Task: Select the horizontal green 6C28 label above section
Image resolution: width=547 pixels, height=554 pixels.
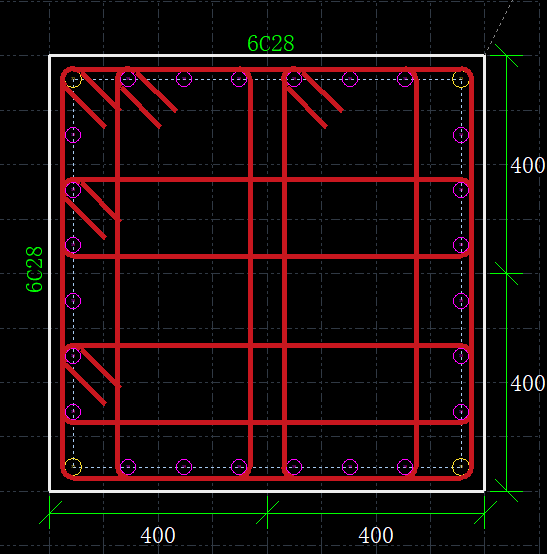Action: (x=271, y=44)
